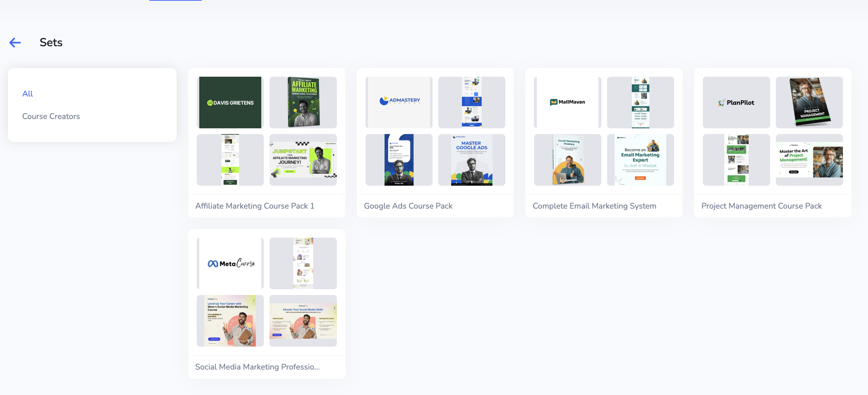Click the Davis Grietens logo thumbnail
The width and height of the screenshot is (868, 395).
(x=230, y=103)
